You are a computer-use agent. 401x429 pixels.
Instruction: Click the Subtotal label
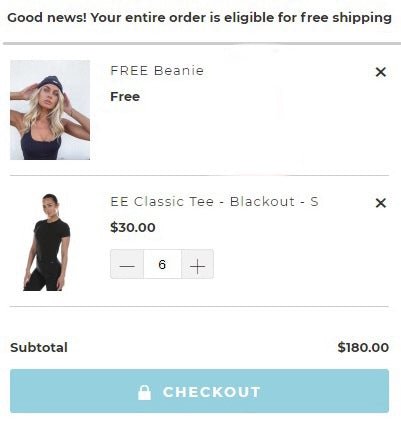tap(39, 348)
